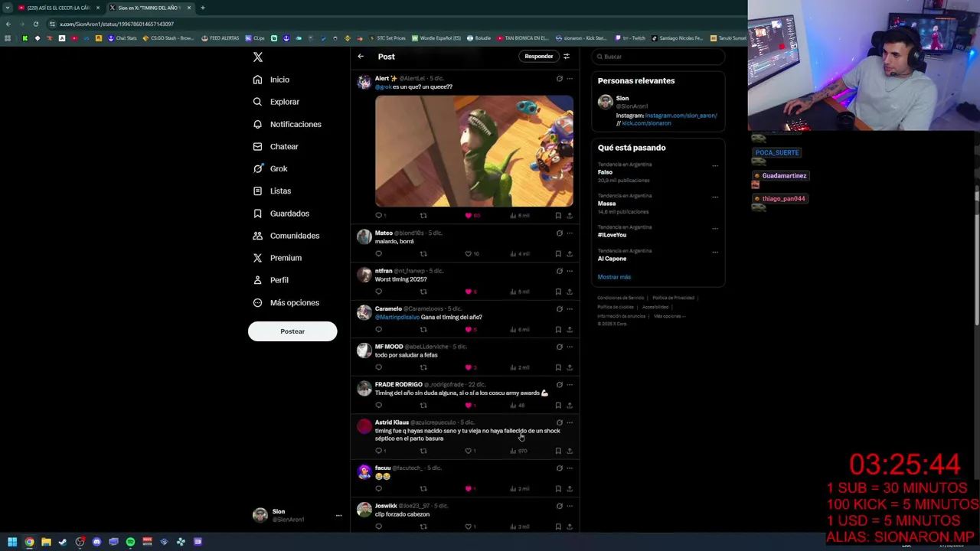980x551 pixels.
Task: Open account menu dots next to Sion
Action: [x=338, y=515]
